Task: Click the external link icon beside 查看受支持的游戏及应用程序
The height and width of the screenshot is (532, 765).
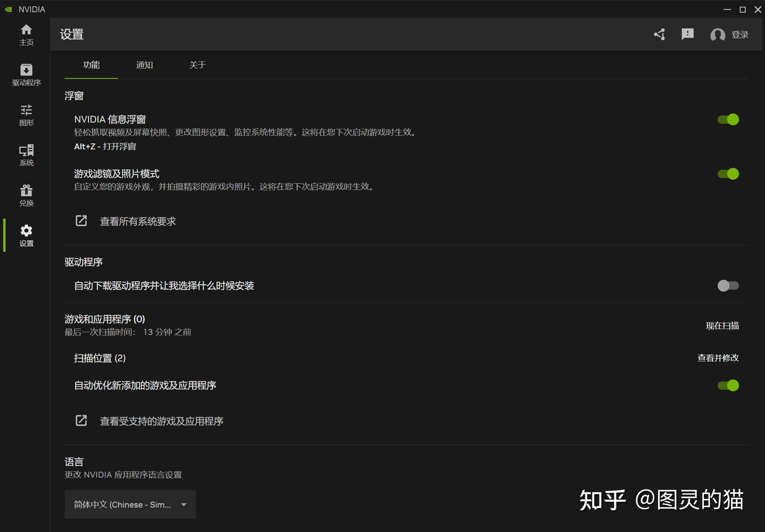Action: 81,420
